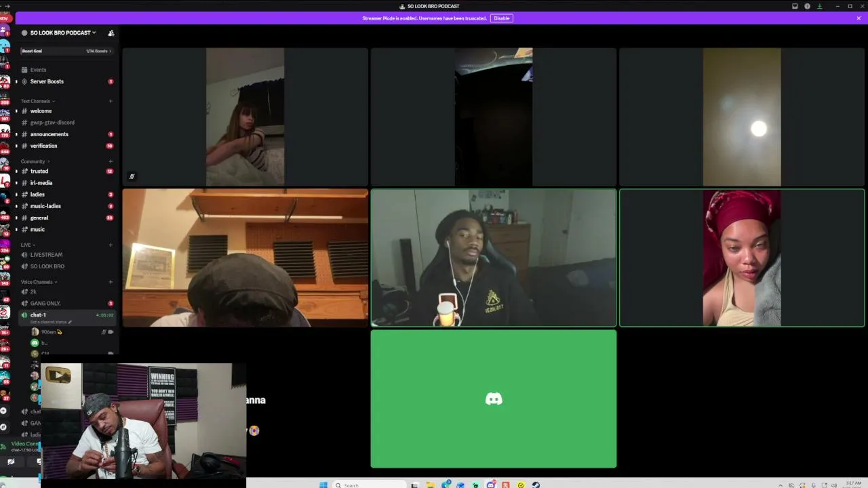The image size is (868, 488).
Task: Select the chat-1 voice channel
Action: click(66, 317)
